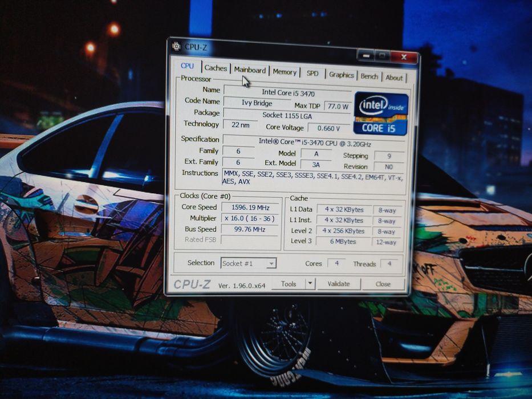This screenshot has height=399, width=532.
Task: Click the Level 3 value 6 MBytes
Action: pyautogui.click(x=343, y=242)
